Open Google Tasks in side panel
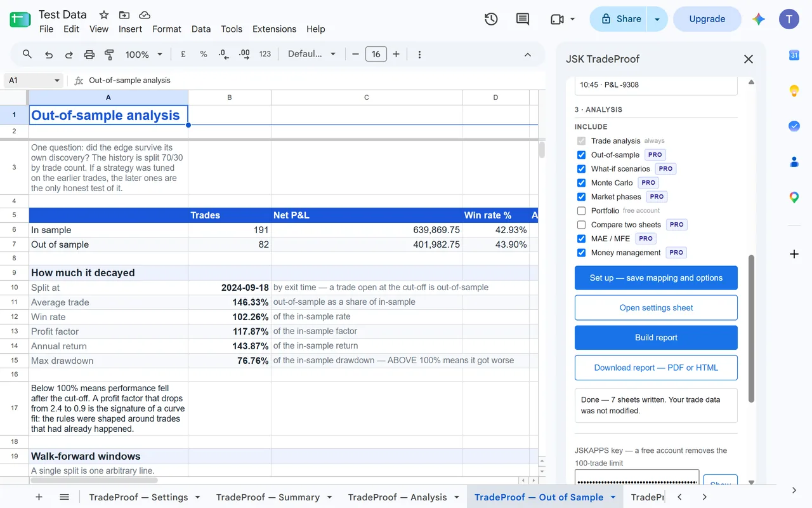812x508 pixels. tap(794, 126)
